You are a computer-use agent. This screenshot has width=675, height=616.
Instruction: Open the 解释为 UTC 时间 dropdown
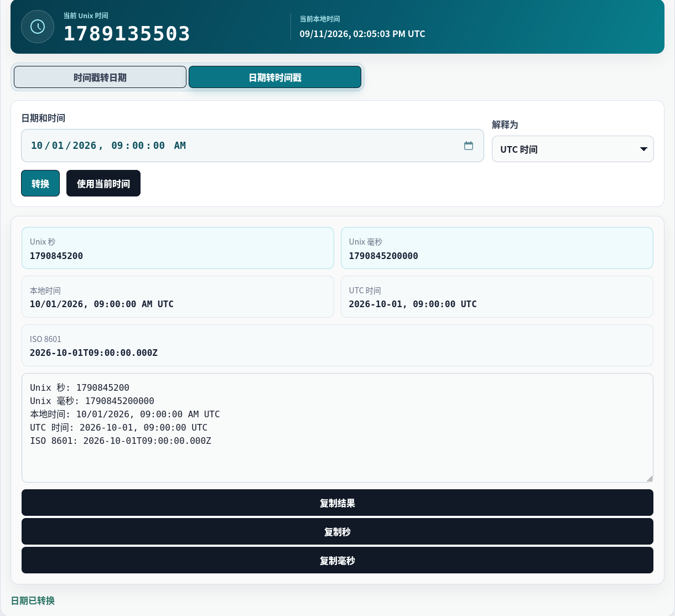point(573,149)
